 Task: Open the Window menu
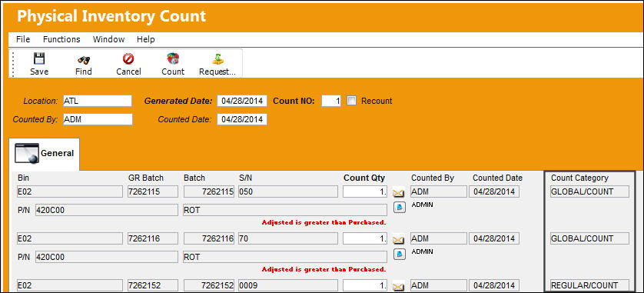click(108, 39)
